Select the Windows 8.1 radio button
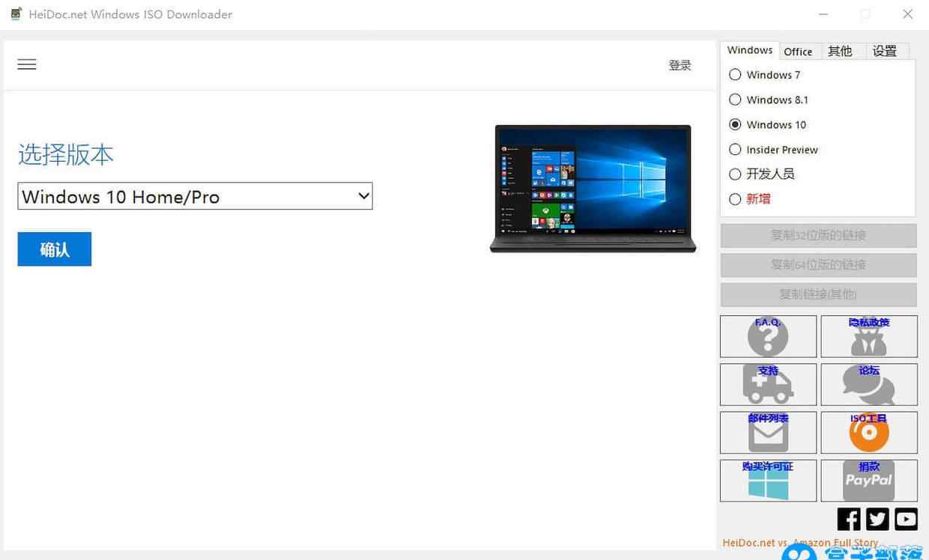This screenshot has width=929, height=560. 735,100
